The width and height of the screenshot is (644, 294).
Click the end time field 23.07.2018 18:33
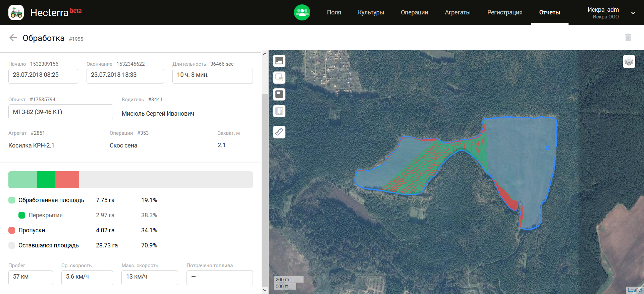click(125, 76)
